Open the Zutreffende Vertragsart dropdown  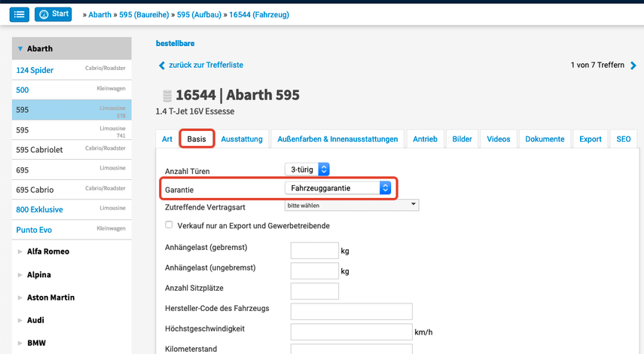pyautogui.click(x=352, y=205)
